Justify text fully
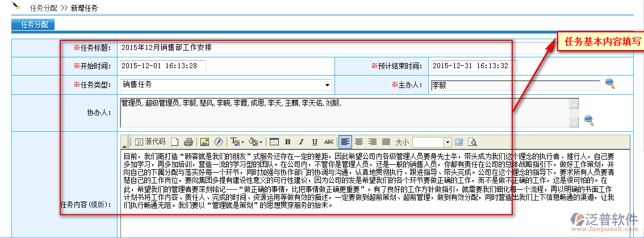This screenshot has width=644, height=238. coord(386,142)
